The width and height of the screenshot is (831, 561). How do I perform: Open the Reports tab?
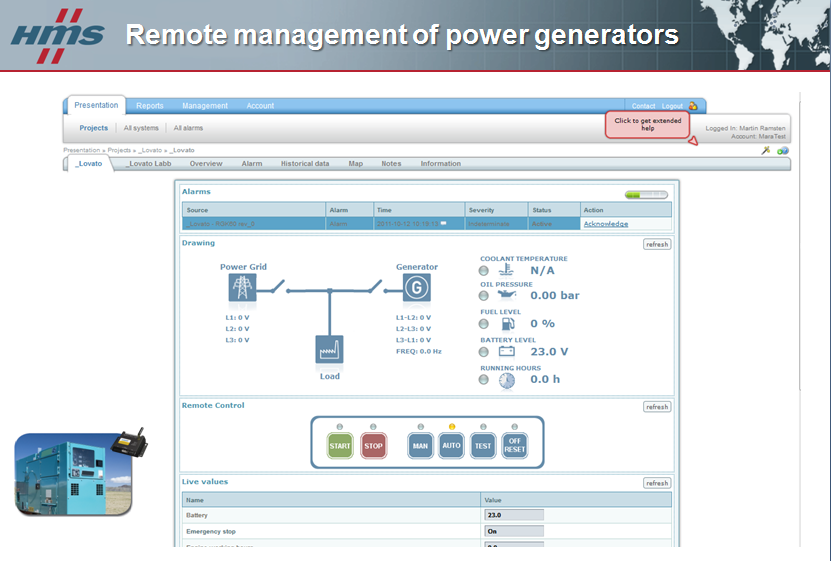point(149,106)
